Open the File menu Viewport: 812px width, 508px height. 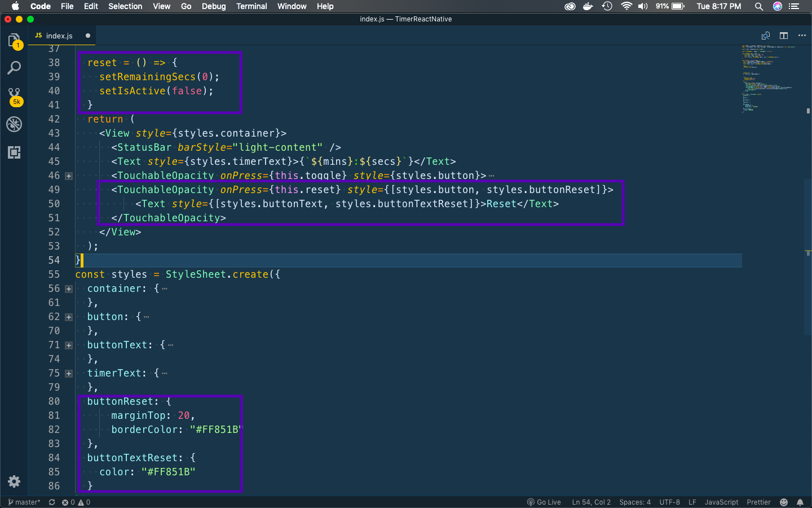tap(67, 6)
